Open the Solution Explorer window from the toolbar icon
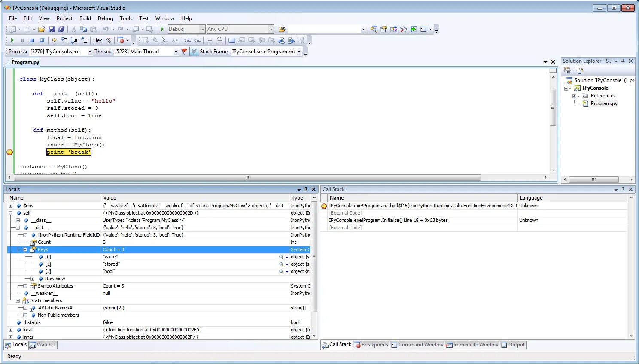This screenshot has height=364, width=639. click(x=374, y=29)
